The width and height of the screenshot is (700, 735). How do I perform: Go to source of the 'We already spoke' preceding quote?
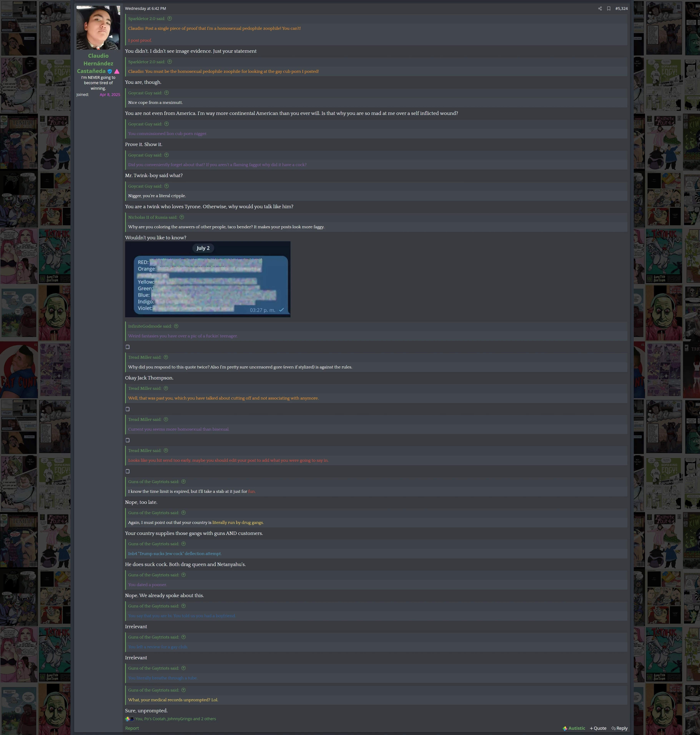click(x=184, y=575)
